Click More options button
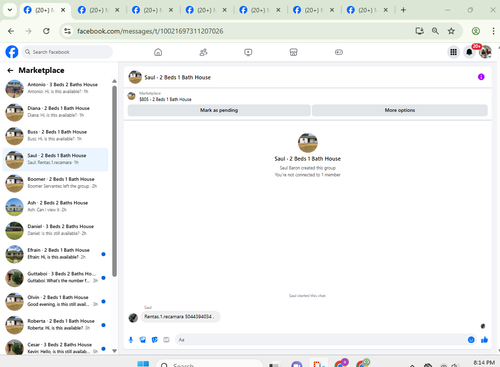 (400, 110)
